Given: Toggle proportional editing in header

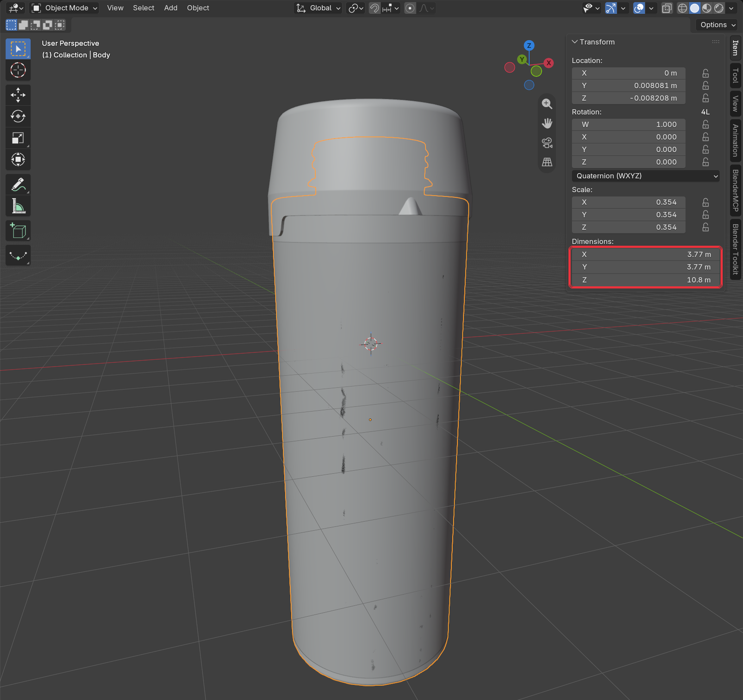Looking at the screenshot, I should pos(410,8).
